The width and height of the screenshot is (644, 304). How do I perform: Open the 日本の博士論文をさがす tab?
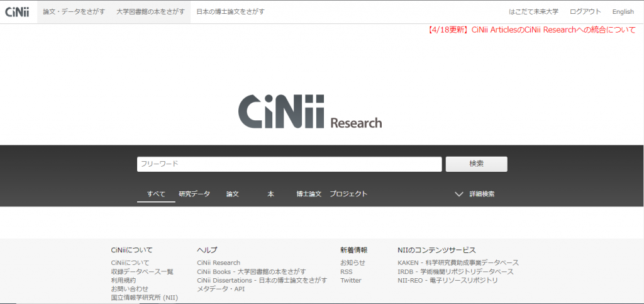(230, 12)
